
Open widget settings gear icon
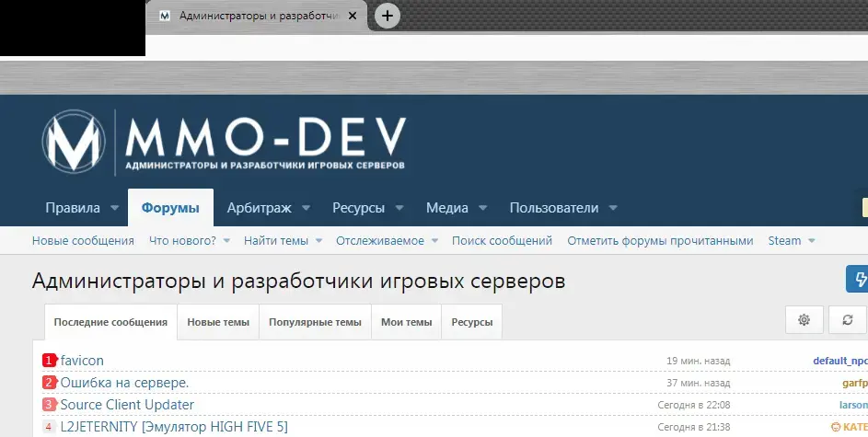pyautogui.click(x=804, y=320)
